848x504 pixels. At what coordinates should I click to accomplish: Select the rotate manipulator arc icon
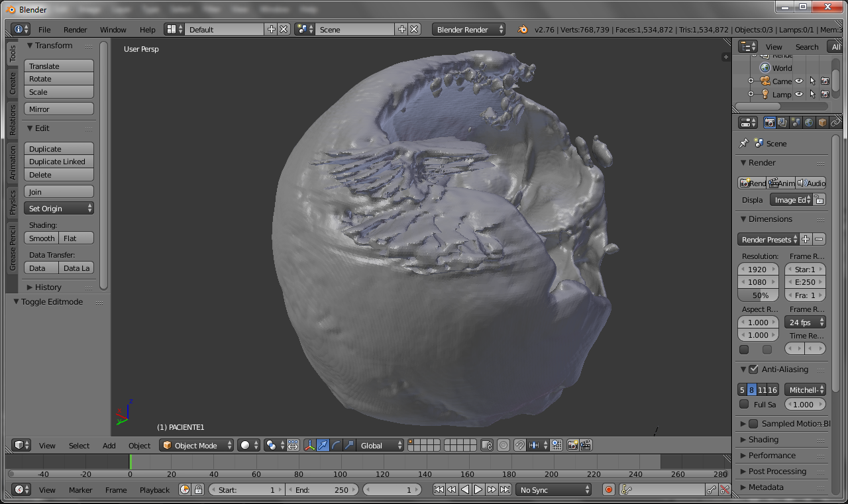click(336, 446)
